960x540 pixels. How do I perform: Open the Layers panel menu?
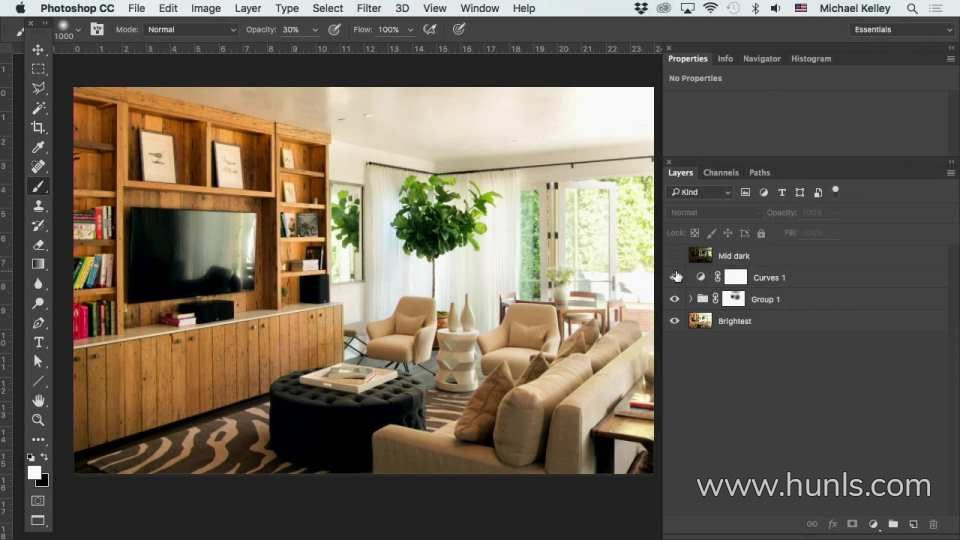(951, 173)
